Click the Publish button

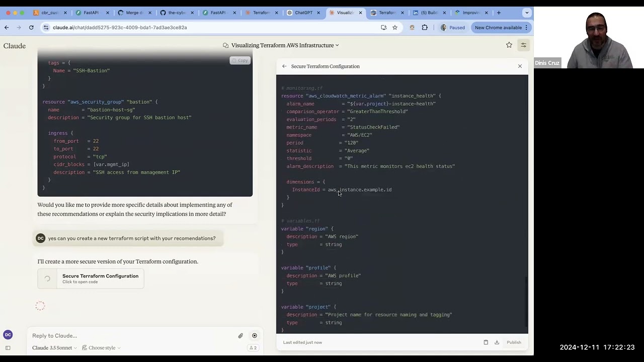coord(514,342)
